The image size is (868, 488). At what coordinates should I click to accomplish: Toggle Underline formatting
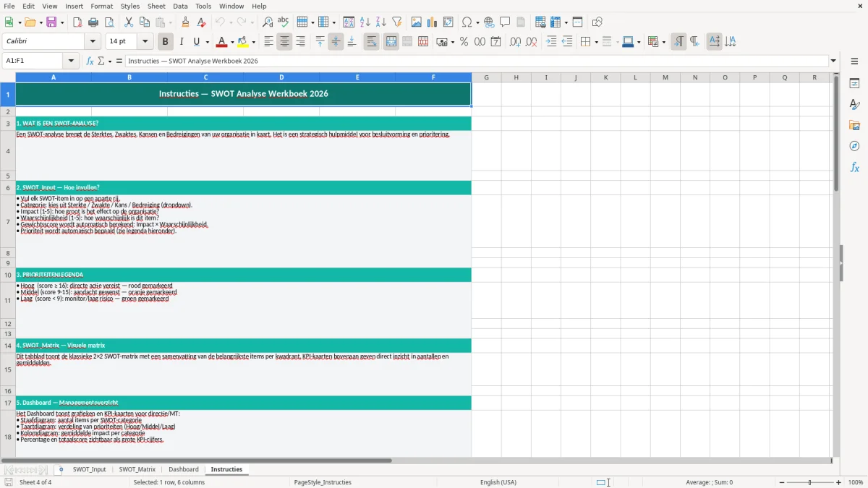tap(196, 42)
